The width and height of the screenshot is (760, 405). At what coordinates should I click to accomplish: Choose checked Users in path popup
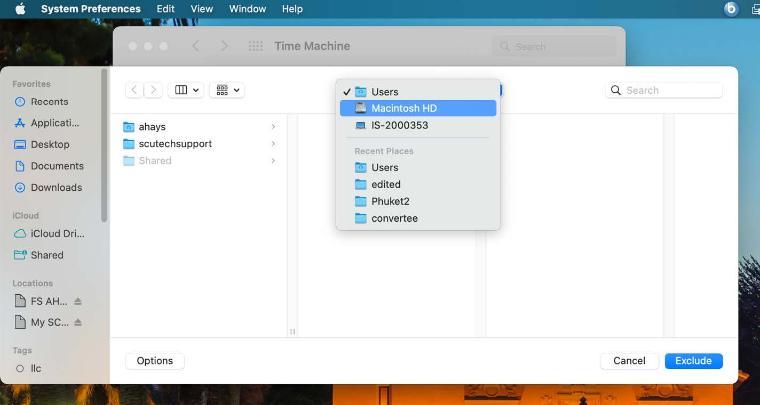coord(418,92)
